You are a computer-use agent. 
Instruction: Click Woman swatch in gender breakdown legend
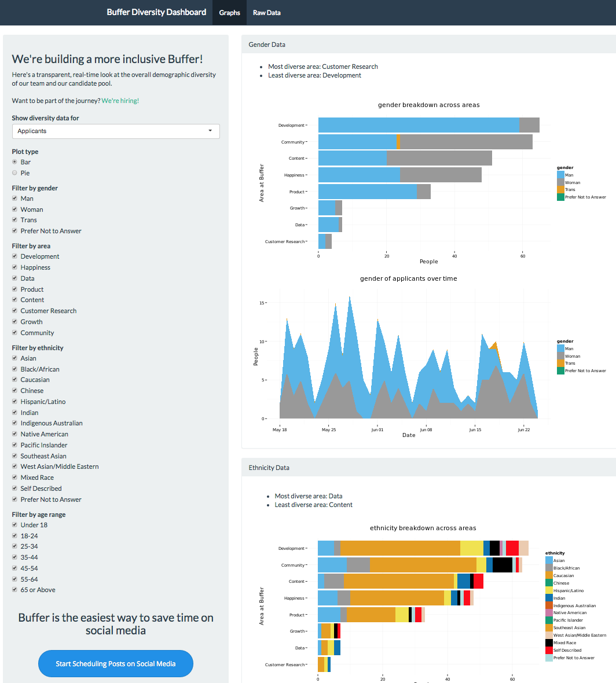coord(560,182)
